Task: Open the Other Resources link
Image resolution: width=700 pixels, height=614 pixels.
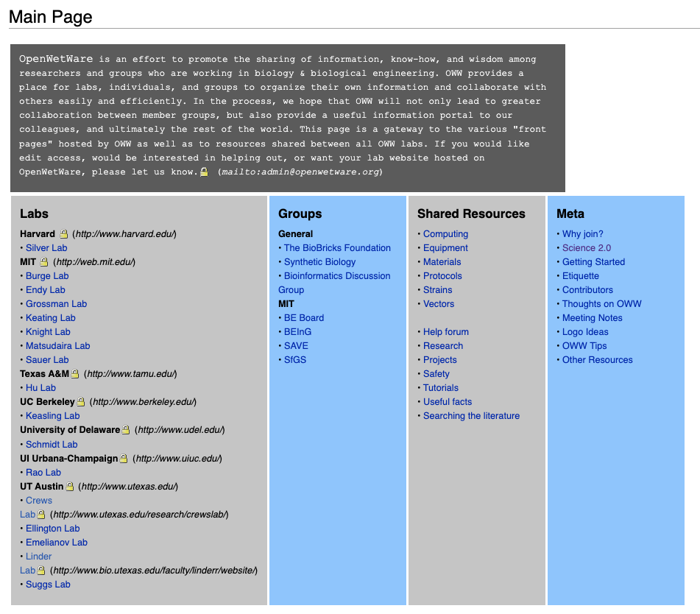Action: point(598,360)
